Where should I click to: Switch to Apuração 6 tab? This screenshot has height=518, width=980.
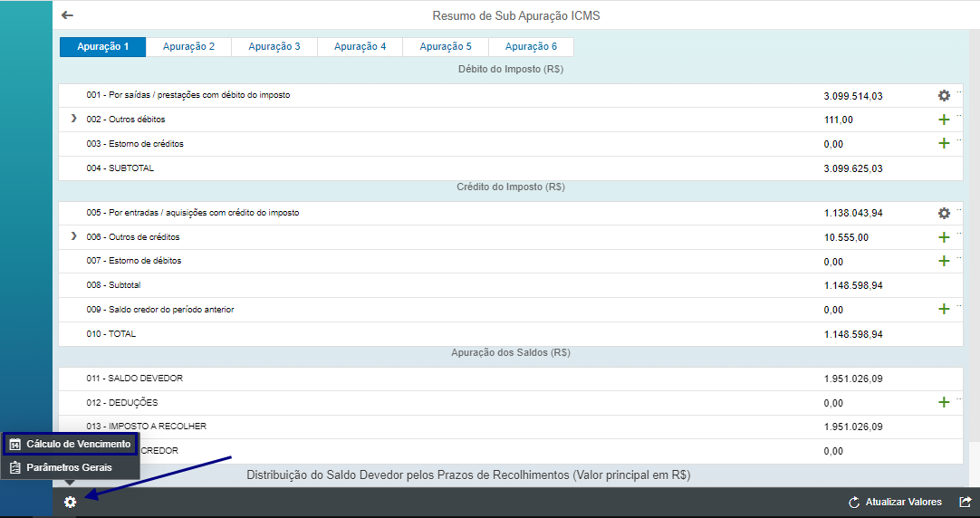(532, 47)
